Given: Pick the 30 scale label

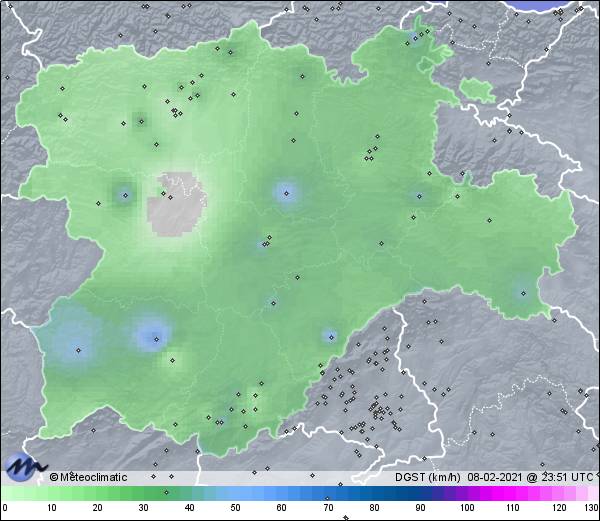Looking at the screenshot, I should [143, 508].
